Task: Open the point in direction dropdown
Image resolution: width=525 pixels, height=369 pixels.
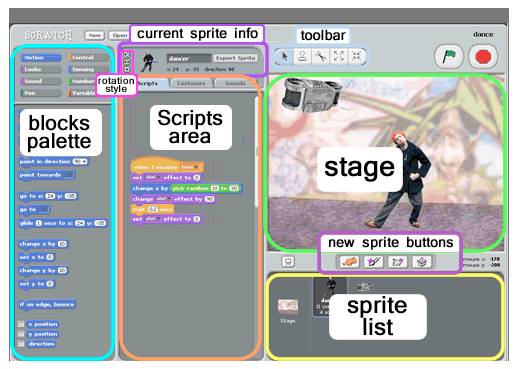Action: click(80, 161)
